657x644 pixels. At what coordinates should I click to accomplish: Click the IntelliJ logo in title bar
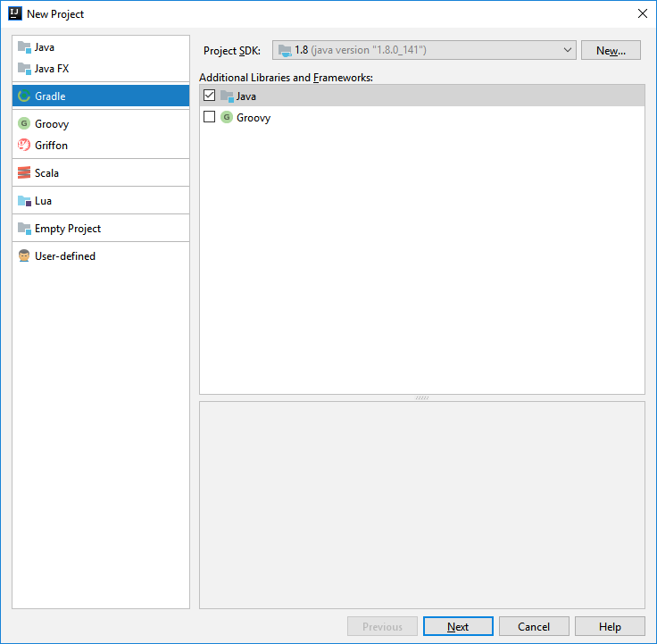tap(15, 13)
